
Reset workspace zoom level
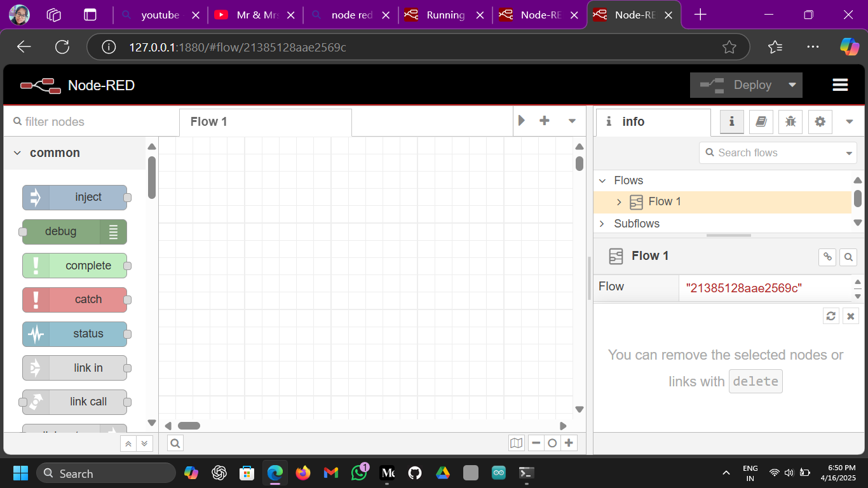tap(552, 444)
